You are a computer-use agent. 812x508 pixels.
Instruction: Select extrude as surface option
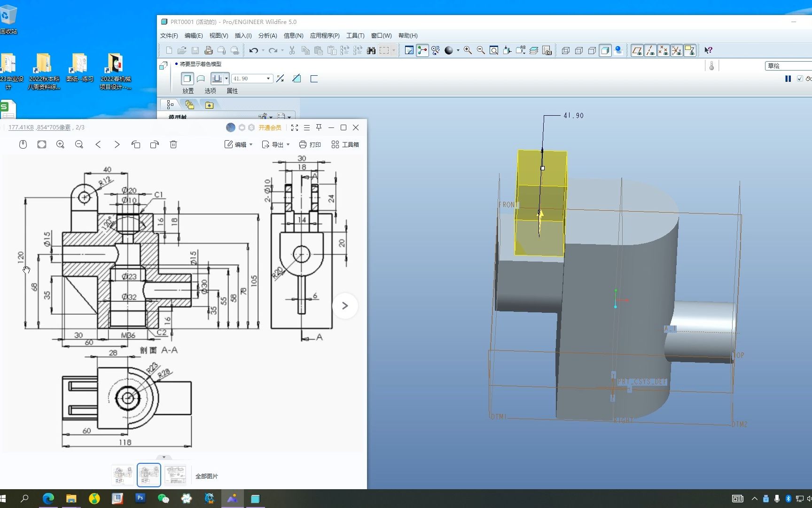click(x=201, y=79)
